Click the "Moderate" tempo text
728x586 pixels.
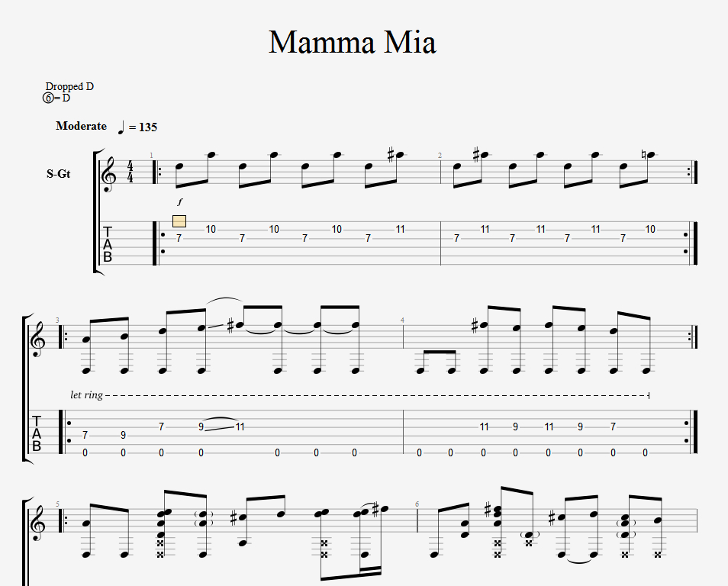pos(81,126)
